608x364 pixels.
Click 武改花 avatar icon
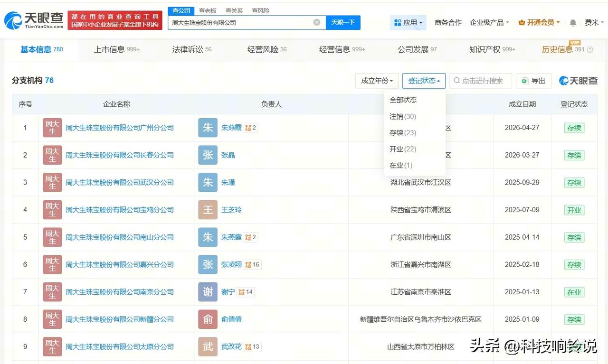click(208, 346)
